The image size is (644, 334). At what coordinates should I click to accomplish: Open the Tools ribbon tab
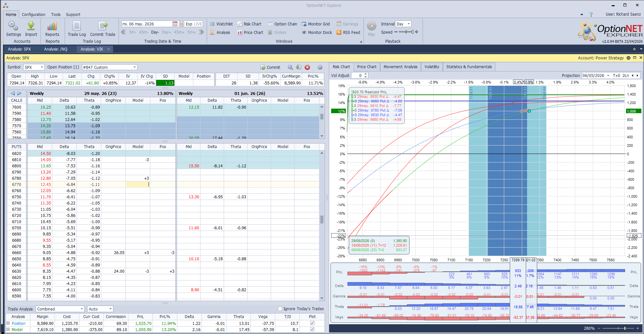56,14
